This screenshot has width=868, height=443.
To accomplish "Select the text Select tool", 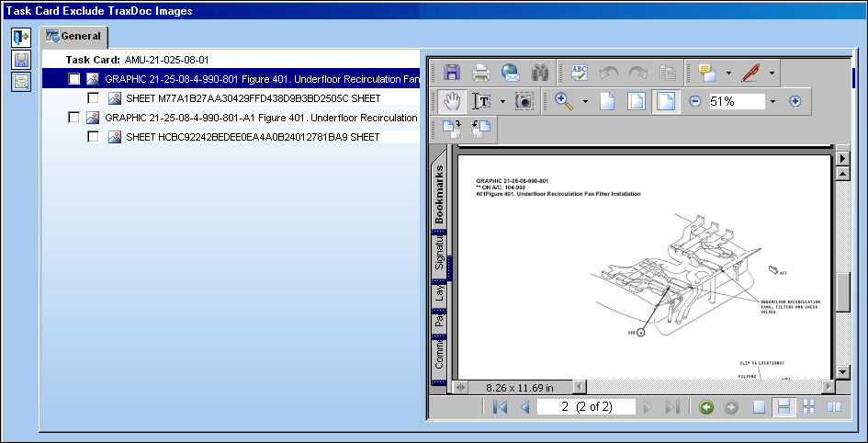I will tap(481, 101).
